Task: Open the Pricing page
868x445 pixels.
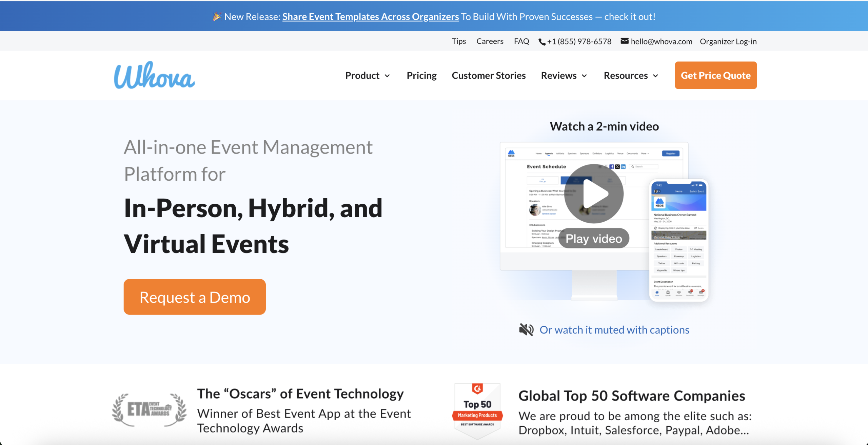Action: [421, 75]
